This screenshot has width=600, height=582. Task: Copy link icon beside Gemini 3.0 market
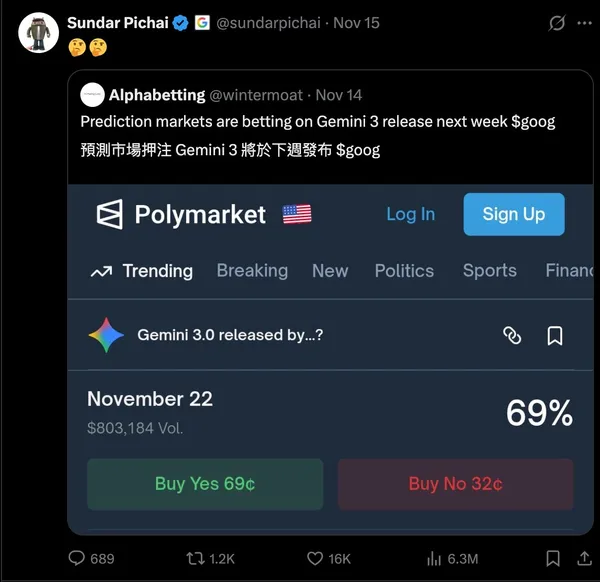click(512, 336)
